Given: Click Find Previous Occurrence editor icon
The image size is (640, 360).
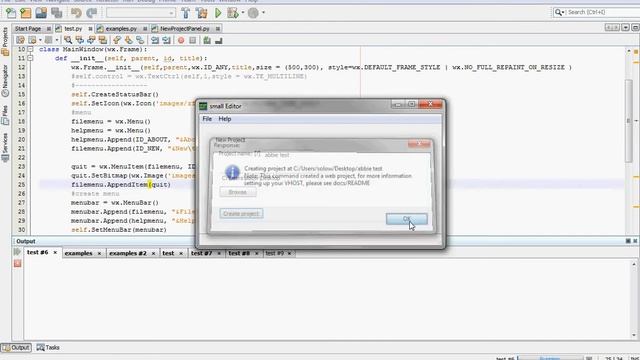Looking at the screenshot, I should tap(80, 40).
